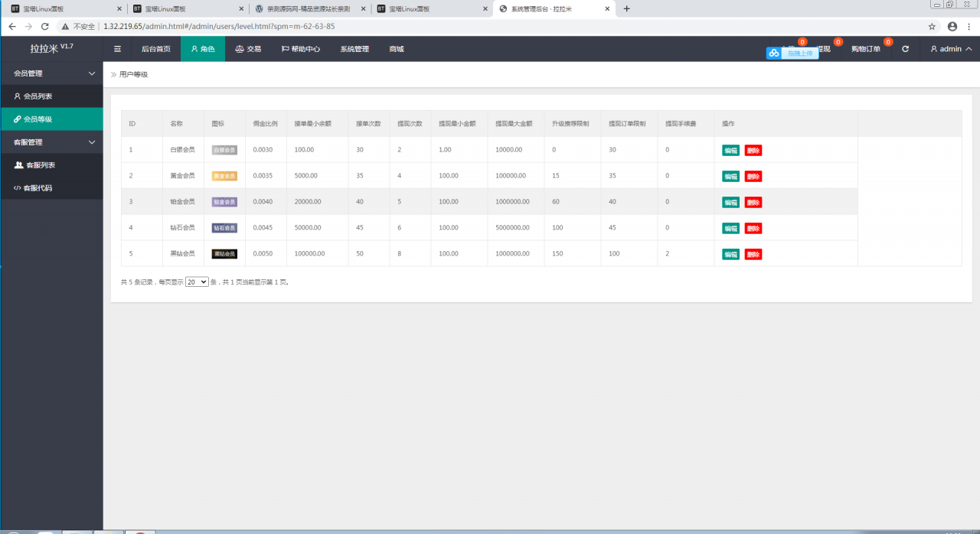Open the per-page 20 records dropdown
Screen dimensions: 980x534
(x=197, y=282)
